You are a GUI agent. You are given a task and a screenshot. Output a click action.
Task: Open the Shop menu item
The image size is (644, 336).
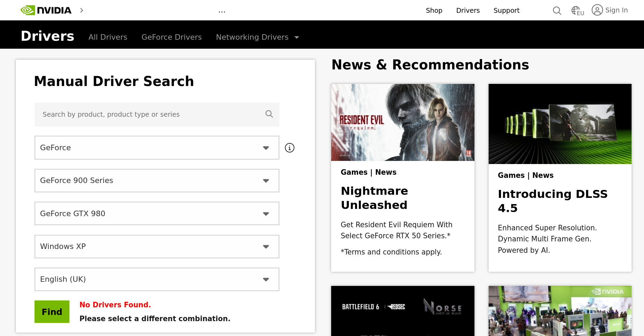tap(434, 10)
